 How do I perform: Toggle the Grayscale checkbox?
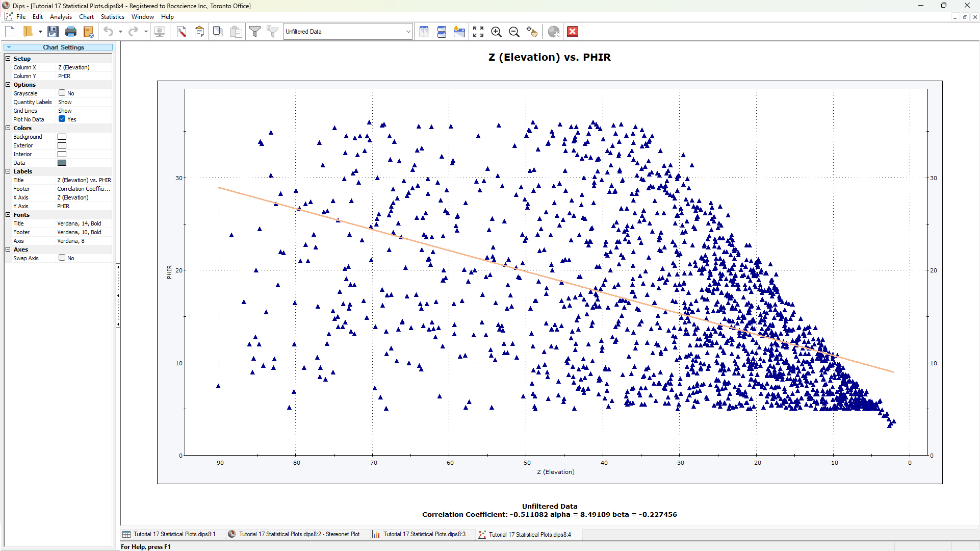coord(62,93)
